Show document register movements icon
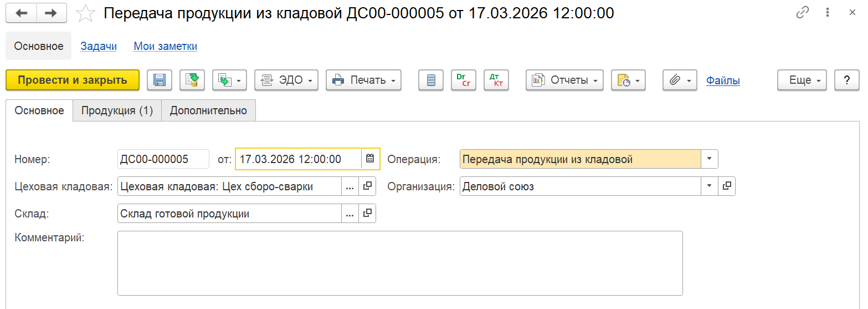The height and width of the screenshot is (309, 868). (431, 80)
